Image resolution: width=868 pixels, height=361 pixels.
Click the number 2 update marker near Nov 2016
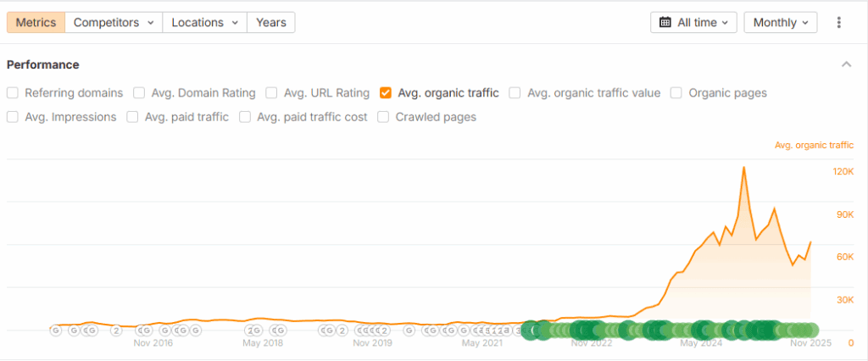[x=116, y=330]
